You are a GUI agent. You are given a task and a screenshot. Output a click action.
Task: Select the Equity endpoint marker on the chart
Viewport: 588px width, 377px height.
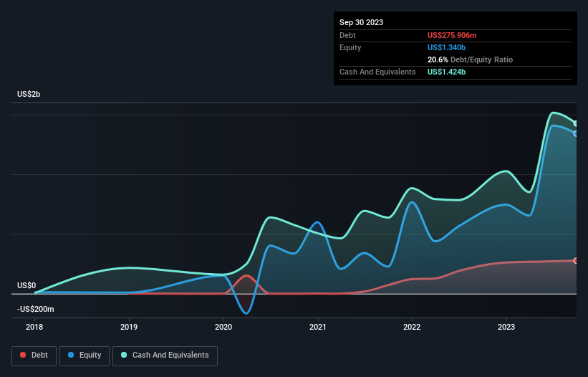(x=576, y=133)
